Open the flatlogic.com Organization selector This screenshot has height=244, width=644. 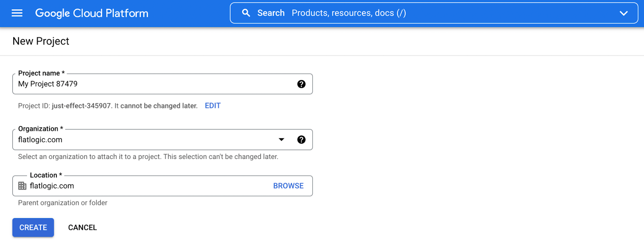tap(145, 140)
